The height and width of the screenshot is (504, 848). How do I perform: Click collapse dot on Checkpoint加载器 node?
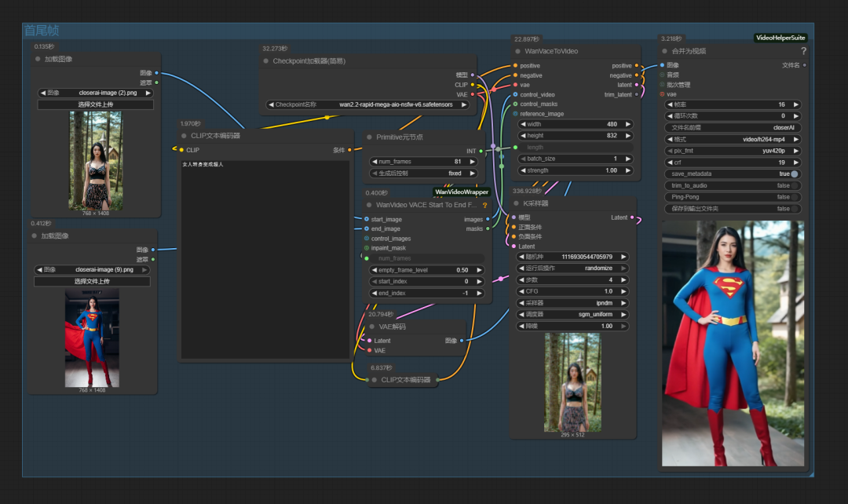pos(265,61)
